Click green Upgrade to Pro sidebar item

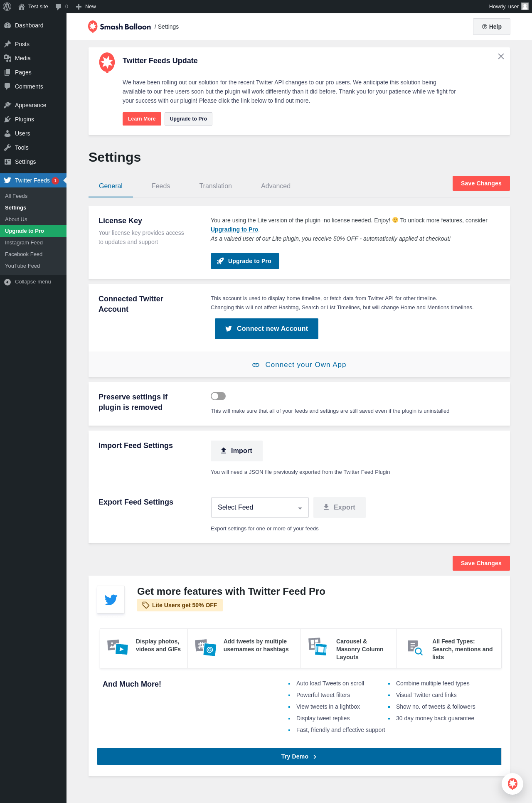coord(33,231)
